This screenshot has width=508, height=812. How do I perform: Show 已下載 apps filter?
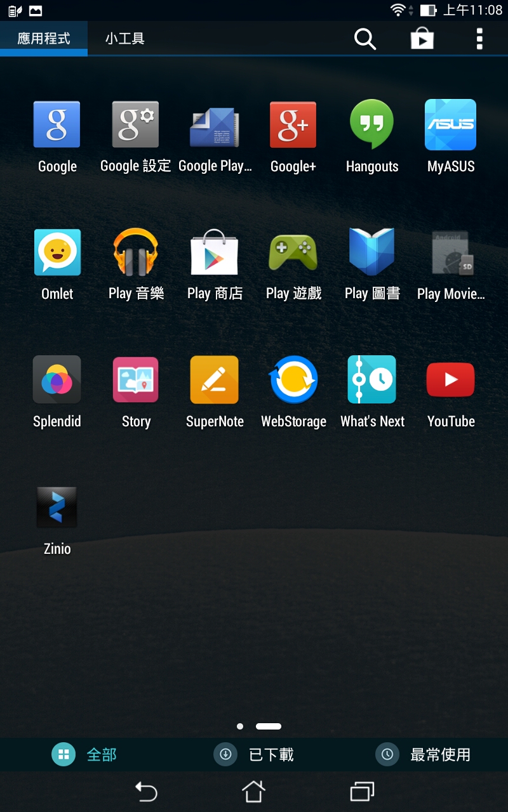[254, 754]
